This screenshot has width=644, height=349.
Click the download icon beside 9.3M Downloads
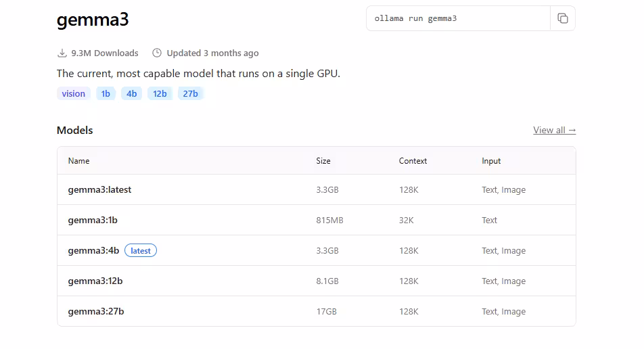coord(62,53)
